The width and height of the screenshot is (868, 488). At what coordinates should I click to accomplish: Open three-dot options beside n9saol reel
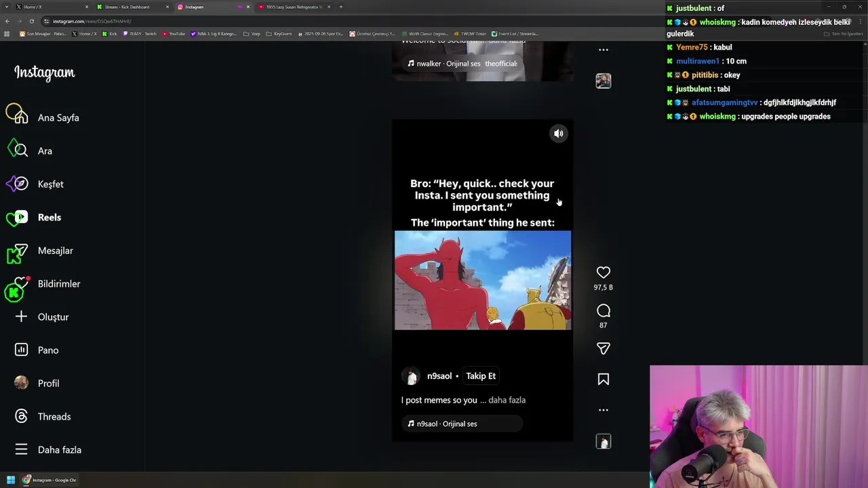click(x=603, y=410)
